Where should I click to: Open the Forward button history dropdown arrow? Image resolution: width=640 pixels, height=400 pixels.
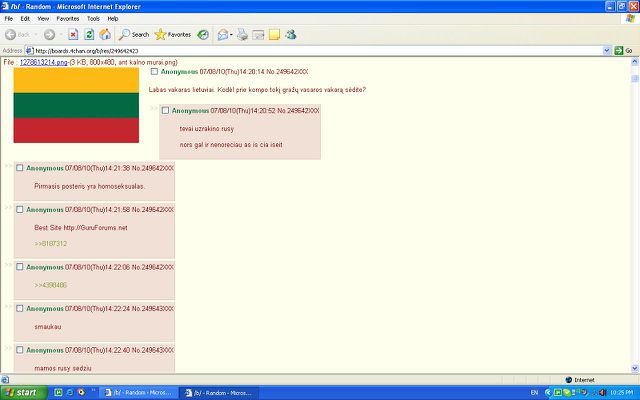[x=60, y=34]
